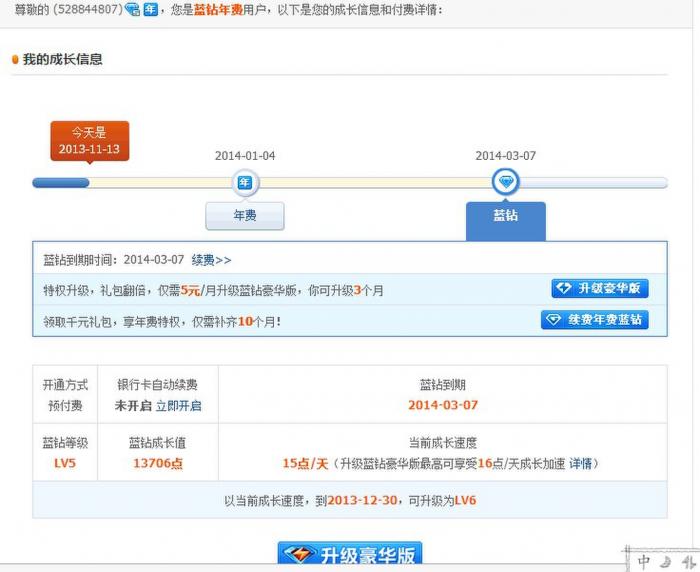The height and width of the screenshot is (572, 700).
Task: Click the 预付费 payment method text
Action: (x=65, y=405)
